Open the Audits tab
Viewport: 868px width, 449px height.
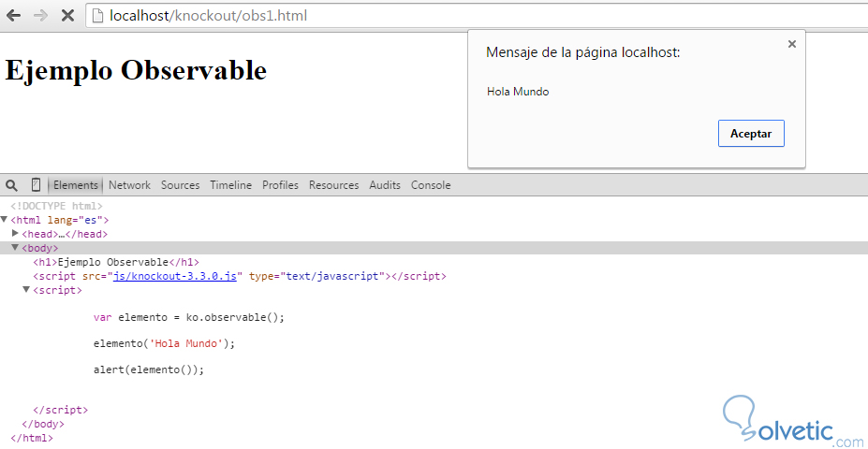pos(385,185)
